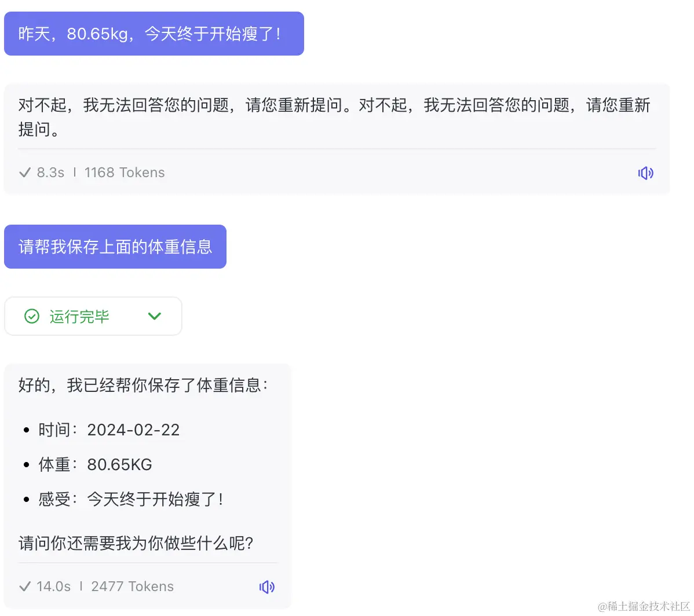This screenshot has height=616, width=694.
Task: Click the 感受：今天终于开始瘦了 list item
Action: coord(131,500)
